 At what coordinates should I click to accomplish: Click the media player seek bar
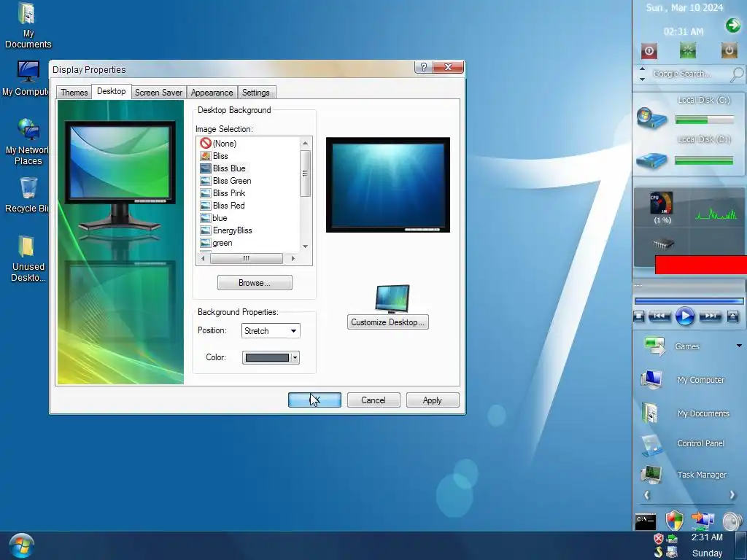coord(689,301)
